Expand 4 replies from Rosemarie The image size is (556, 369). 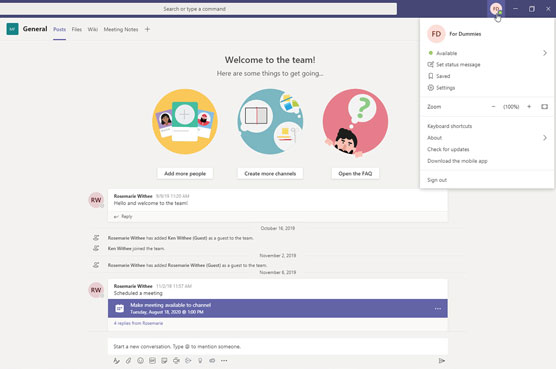tap(138, 323)
